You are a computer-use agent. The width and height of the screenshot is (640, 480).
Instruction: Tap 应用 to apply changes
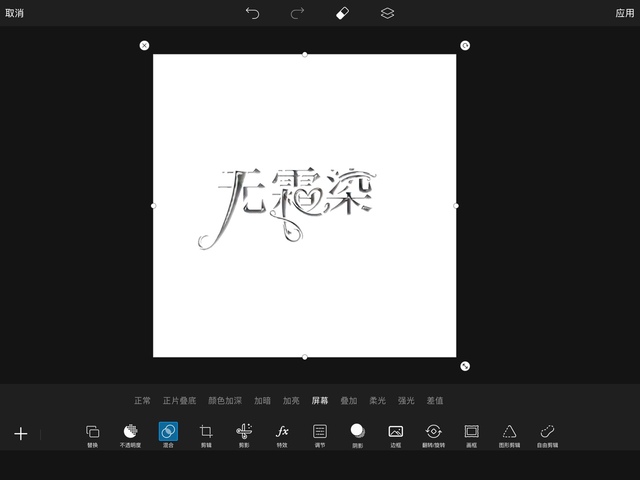tap(624, 13)
